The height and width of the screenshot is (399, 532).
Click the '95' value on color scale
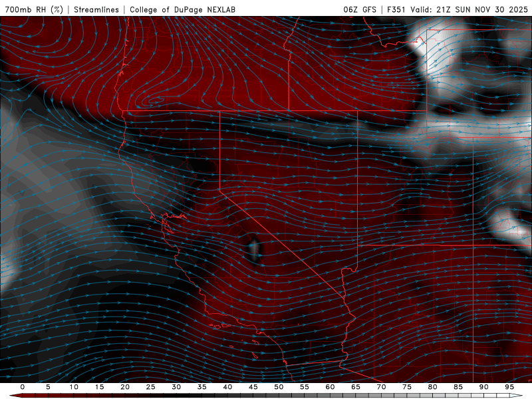509,387
